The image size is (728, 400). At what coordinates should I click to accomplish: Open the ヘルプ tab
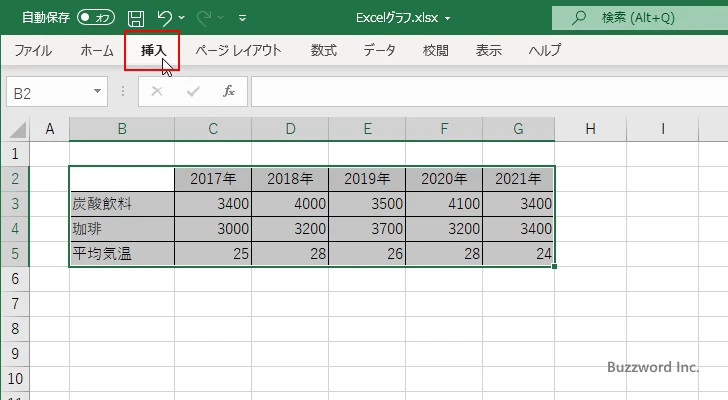click(x=545, y=50)
